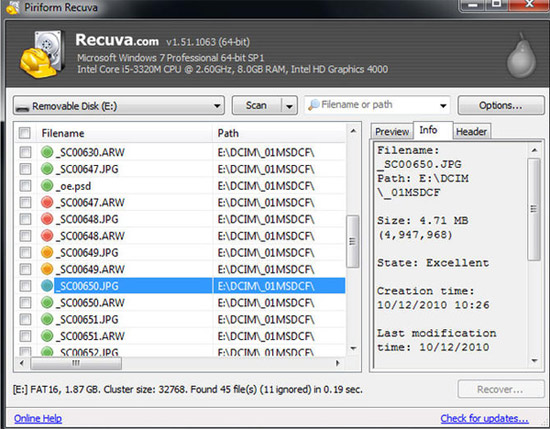Click file list scroll down arrow

[353, 348]
